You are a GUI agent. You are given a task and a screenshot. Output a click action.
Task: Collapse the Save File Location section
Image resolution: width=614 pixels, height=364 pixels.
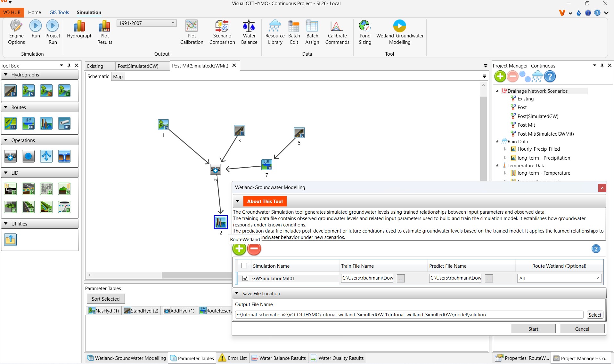click(237, 293)
